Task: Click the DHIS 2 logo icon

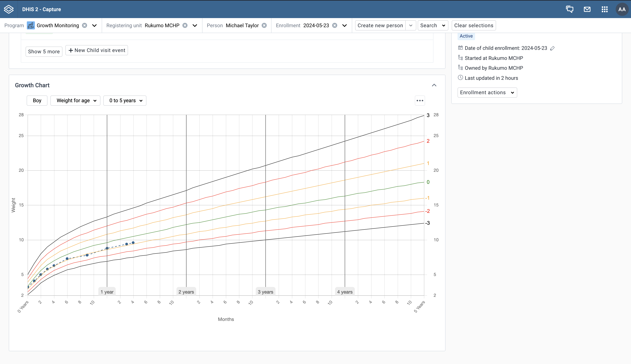Action: [x=9, y=9]
